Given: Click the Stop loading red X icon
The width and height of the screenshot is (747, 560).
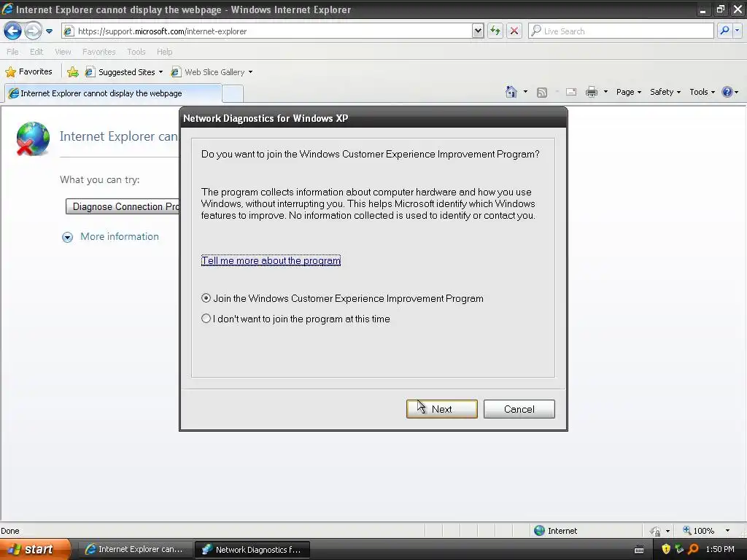Looking at the screenshot, I should (514, 31).
